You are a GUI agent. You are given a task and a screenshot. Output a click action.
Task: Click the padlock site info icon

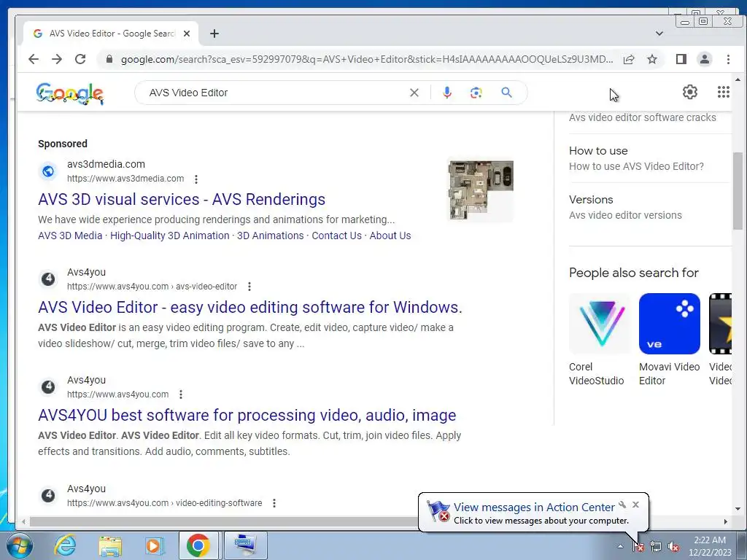click(x=109, y=59)
